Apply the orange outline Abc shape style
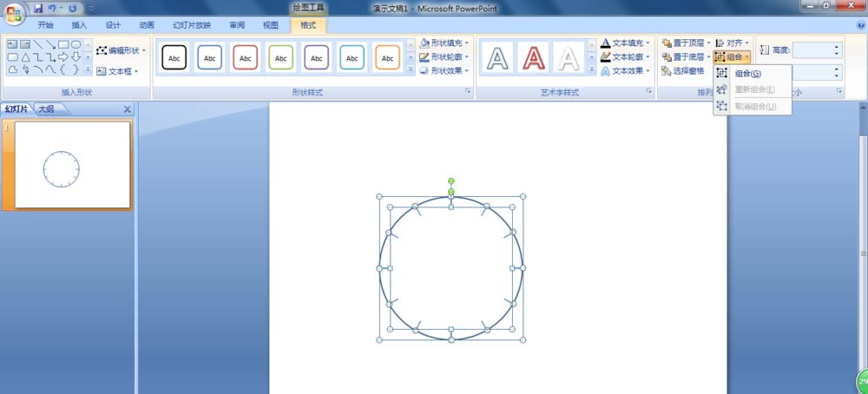Viewport: 868px width, 394px height. (x=387, y=57)
